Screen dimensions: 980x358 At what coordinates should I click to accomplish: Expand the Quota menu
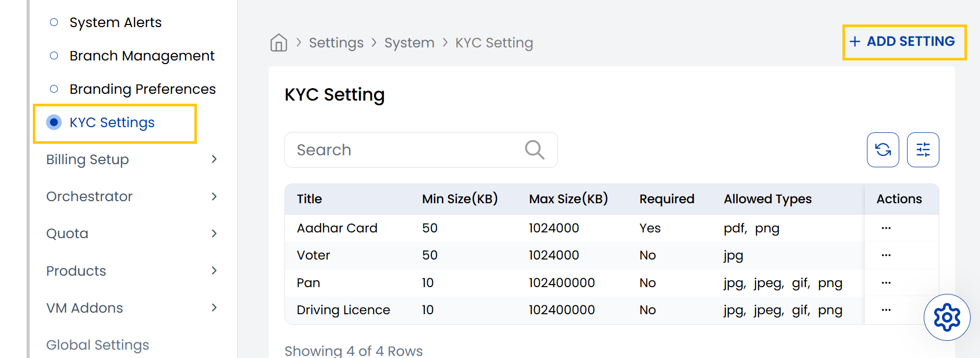point(131,233)
